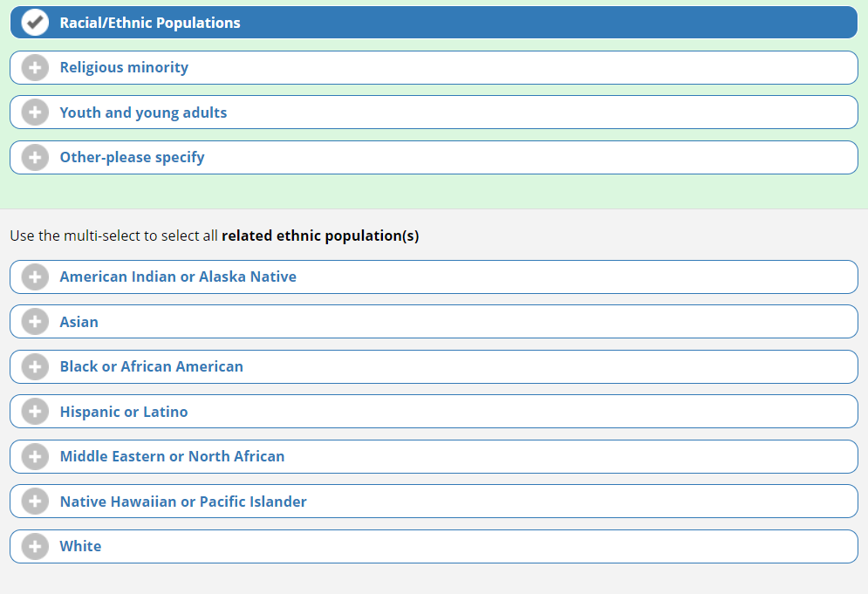Choose the Other-please specify label text
The height and width of the screenshot is (594, 868).
[132, 158]
